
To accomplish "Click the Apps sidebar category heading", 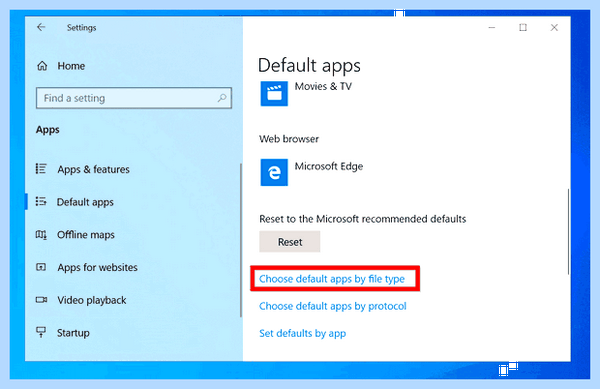I will [x=47, y=130].
